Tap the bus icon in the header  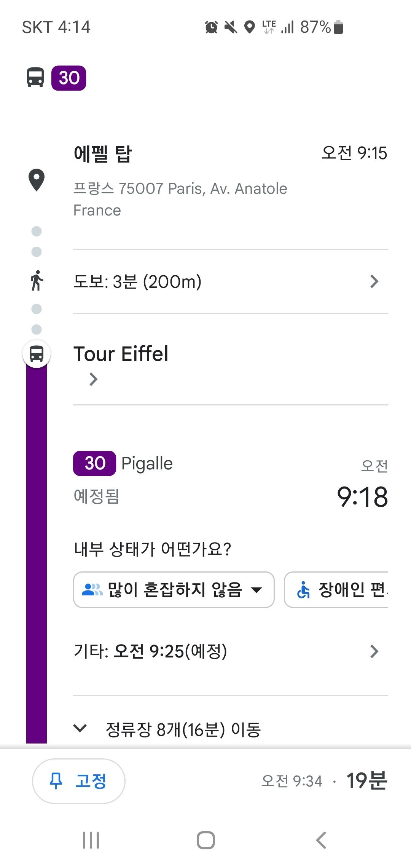click(x=35, y=78)
